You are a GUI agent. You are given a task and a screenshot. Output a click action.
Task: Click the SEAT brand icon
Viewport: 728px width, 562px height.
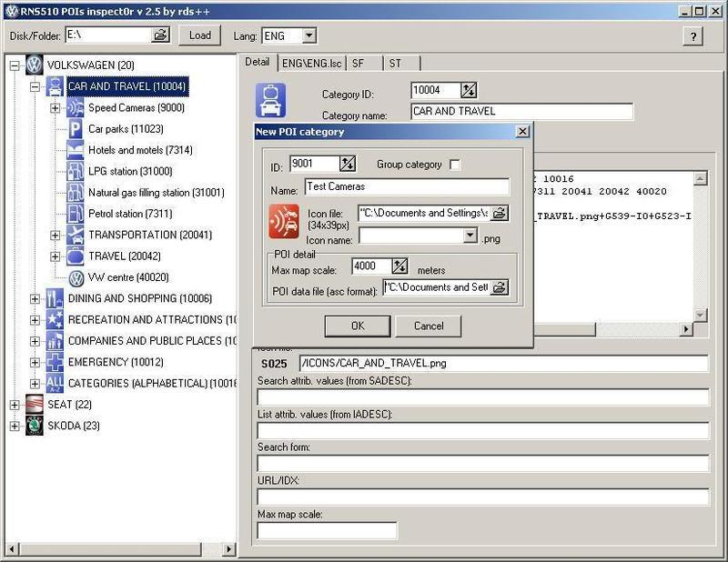35,404
